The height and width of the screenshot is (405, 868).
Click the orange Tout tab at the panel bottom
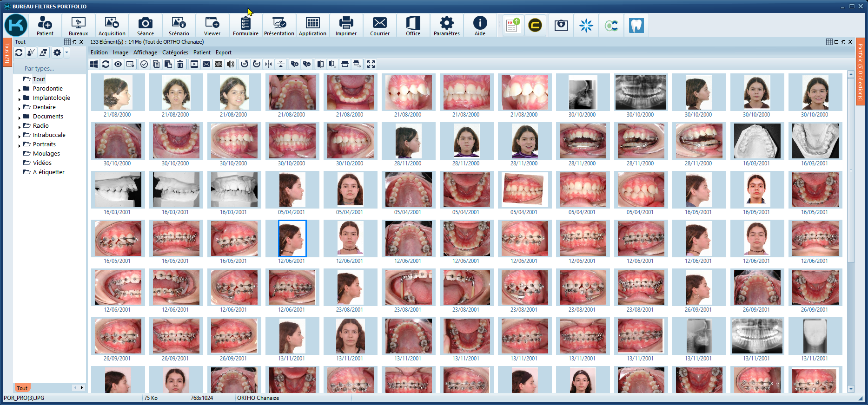click(x=22, y=388)
